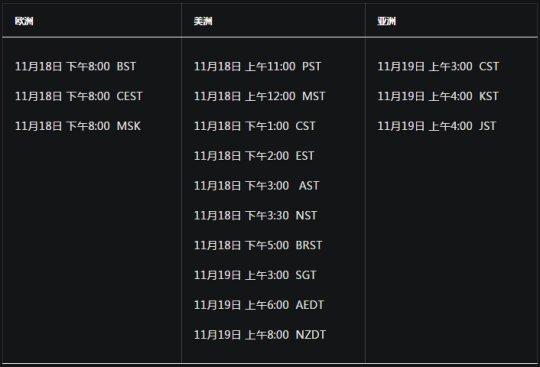540x367 pixels.
Task: Select the 下午8:00 MSK time entry
Action: coord(78,126)
